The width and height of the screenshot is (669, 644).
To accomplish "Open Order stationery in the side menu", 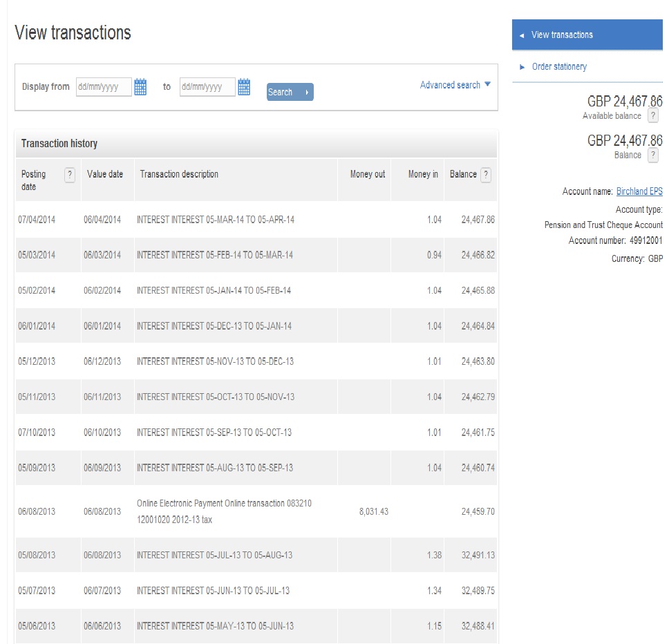I will point(559,66).
